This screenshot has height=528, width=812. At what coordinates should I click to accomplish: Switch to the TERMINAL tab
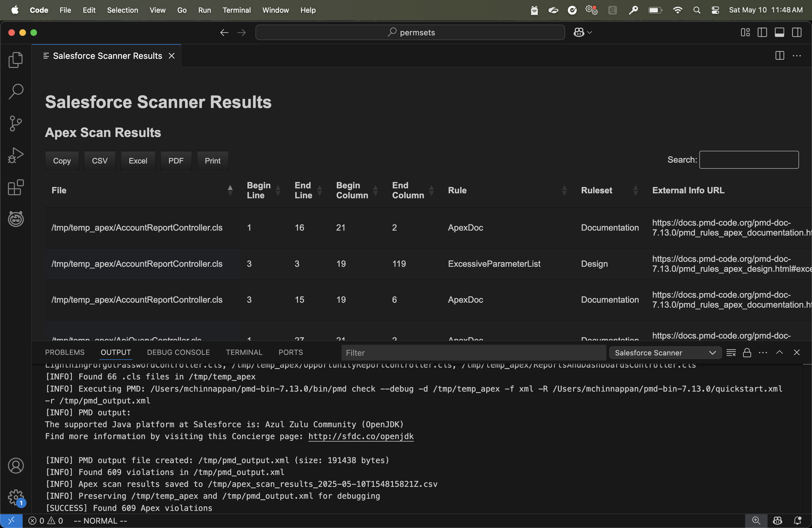point(244,352)
